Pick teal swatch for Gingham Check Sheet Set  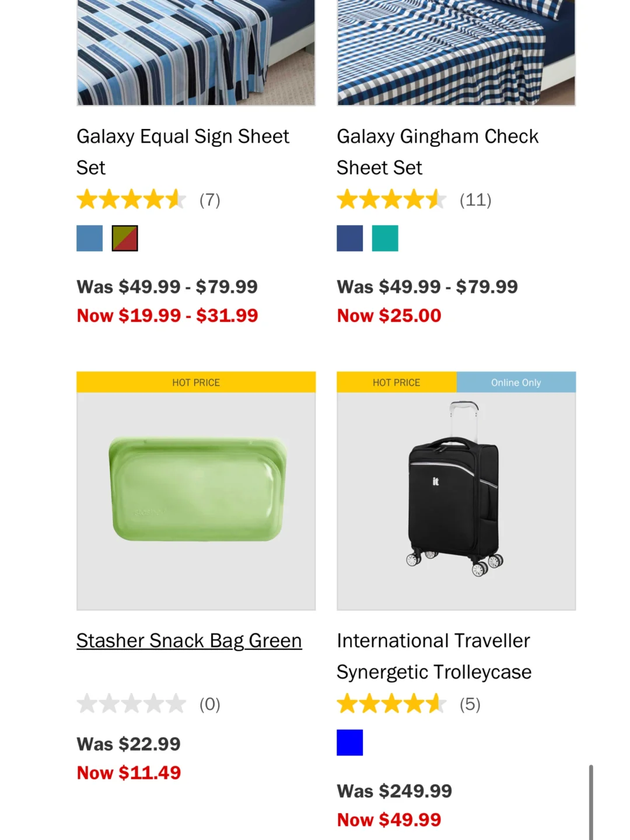pos(385,238)
